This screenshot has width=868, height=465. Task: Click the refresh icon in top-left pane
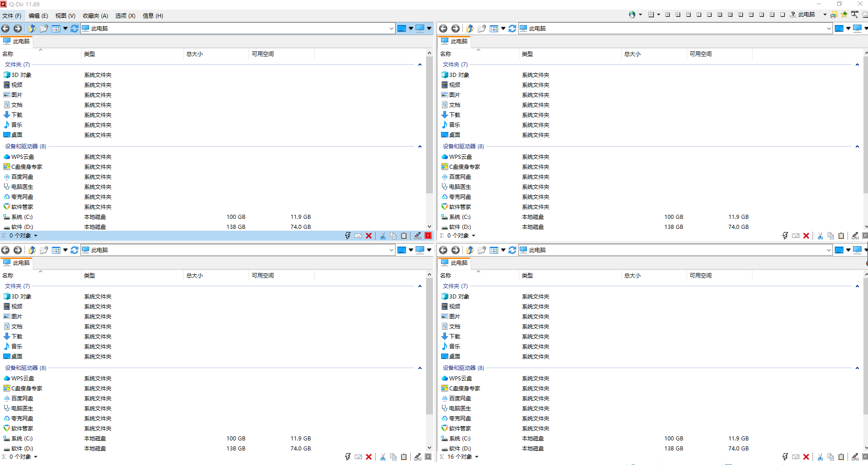74,29
